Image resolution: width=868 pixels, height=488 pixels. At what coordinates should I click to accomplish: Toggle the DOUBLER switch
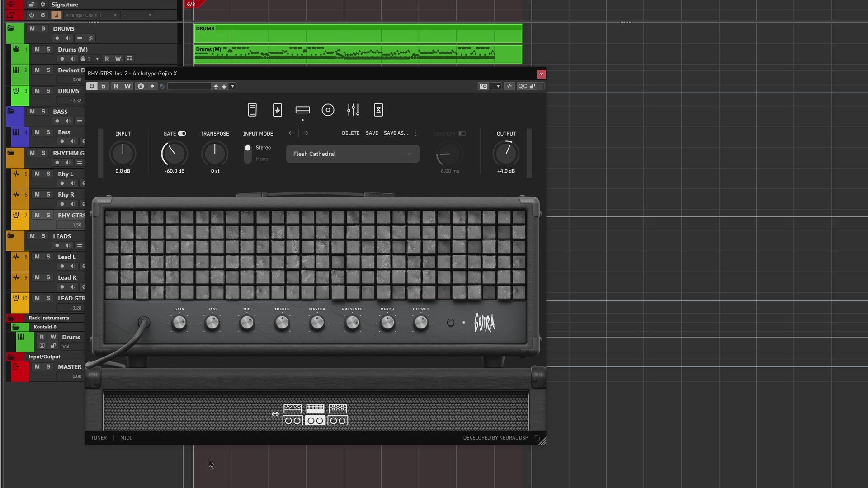tap(462, 134)
